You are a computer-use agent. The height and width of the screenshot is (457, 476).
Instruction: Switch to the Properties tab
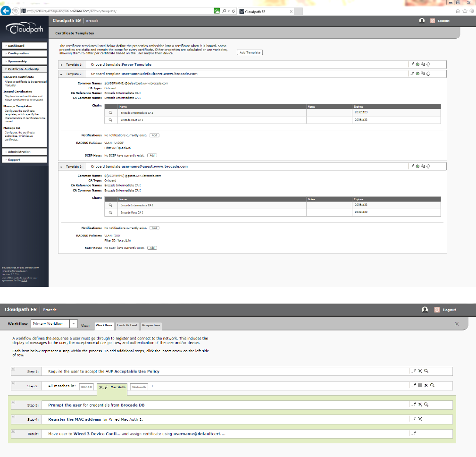coord(151,325)
